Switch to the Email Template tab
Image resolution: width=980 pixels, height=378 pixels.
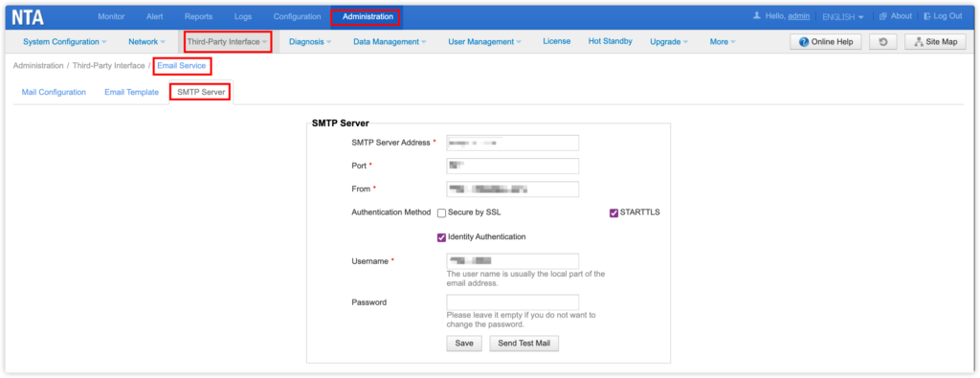click(131, 92)
